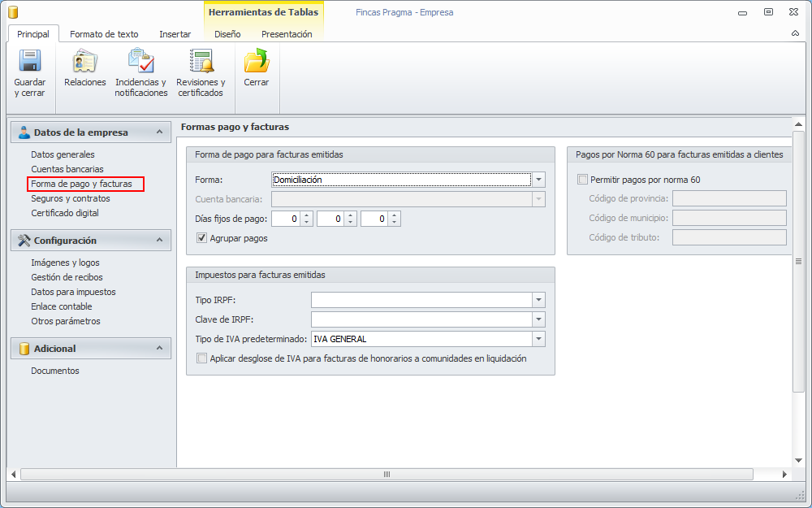Screen dimensions: 812x508
Task: Increase the first Días fijos de pago value
Action: tap(307, 215)
